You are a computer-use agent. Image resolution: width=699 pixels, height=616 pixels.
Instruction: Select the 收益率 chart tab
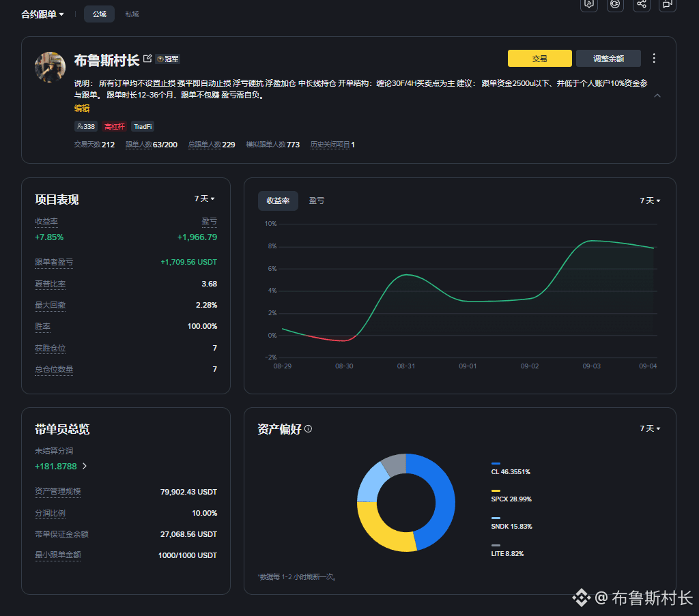(278, 201)
